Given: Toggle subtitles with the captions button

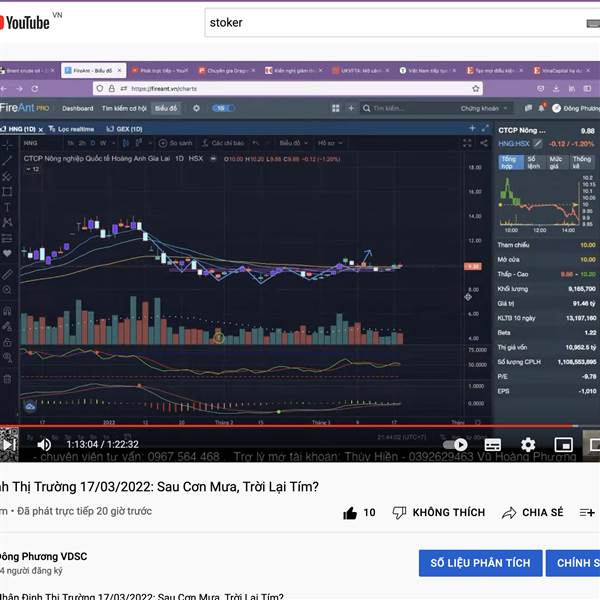Looking at the screenshot, I should [x=492, y=445].
